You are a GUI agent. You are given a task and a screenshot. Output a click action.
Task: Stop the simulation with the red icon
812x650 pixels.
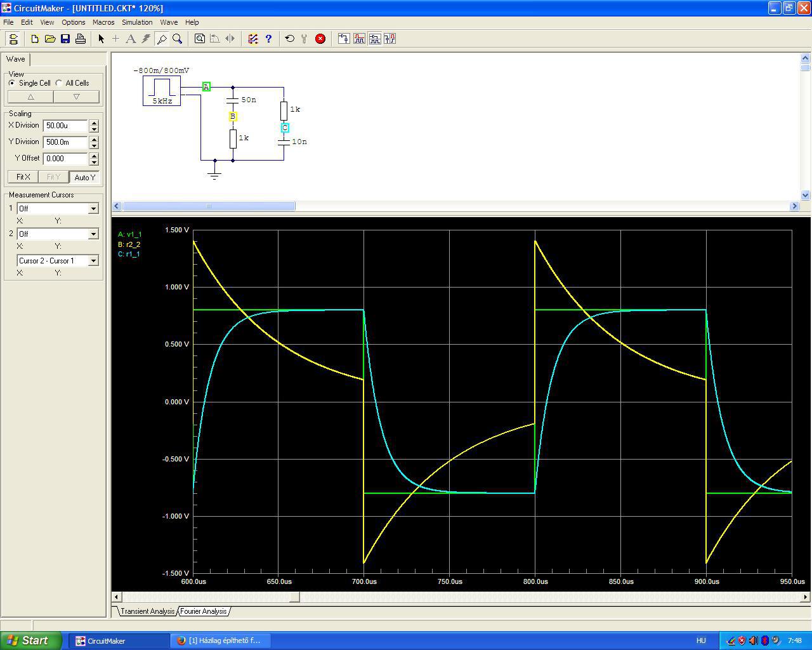tap(320, 39)
